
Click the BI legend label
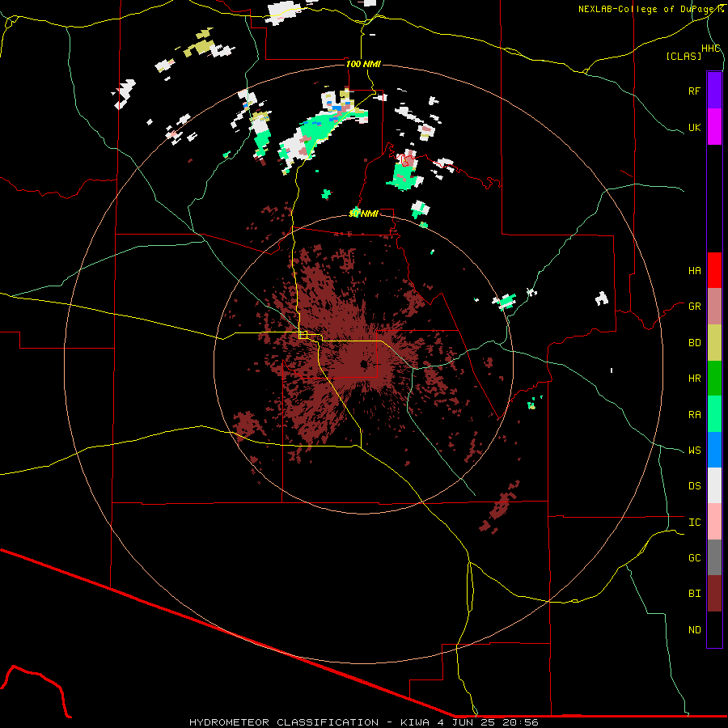tap(694, 594)
